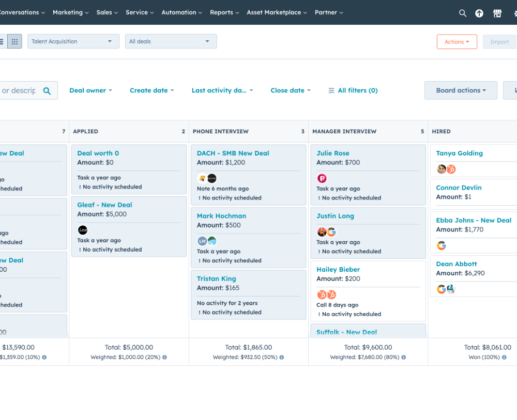This screenshot has height=420, width=517.
Task: Open the Tanya Golding deal
Action: point(459,153)
